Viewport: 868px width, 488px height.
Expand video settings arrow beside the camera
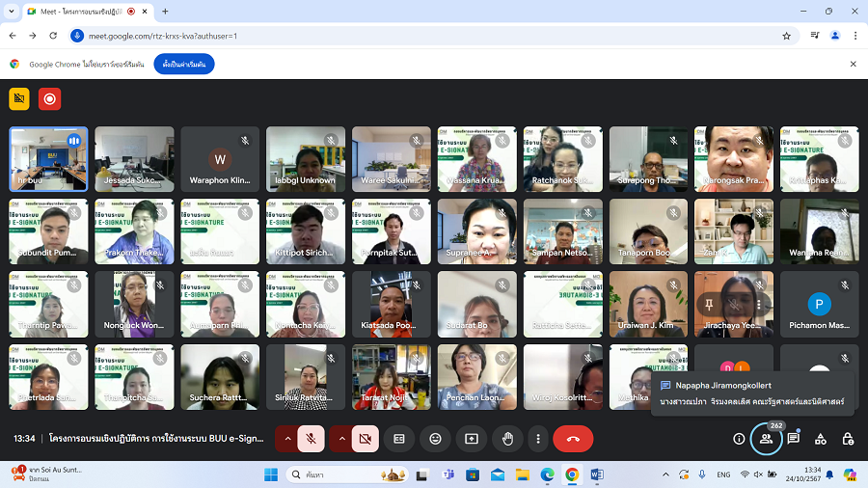pyautogui.click(x=340, y=439)
